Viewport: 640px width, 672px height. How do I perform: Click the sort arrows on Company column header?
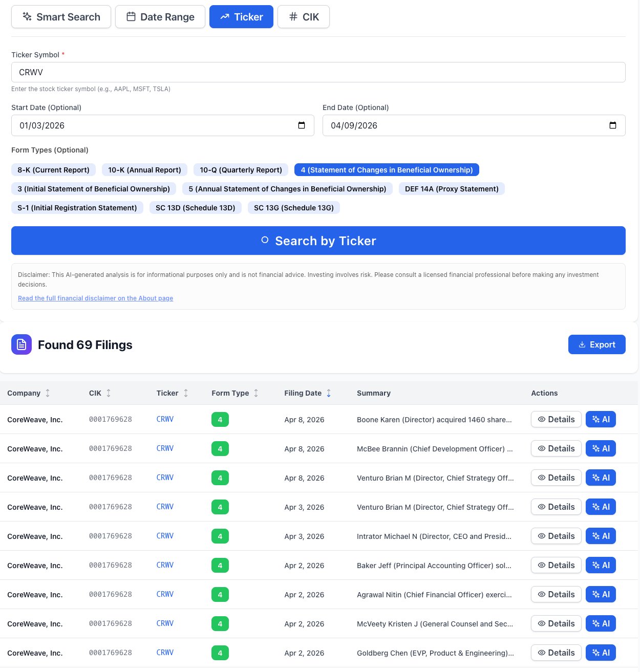click(48, 393)
